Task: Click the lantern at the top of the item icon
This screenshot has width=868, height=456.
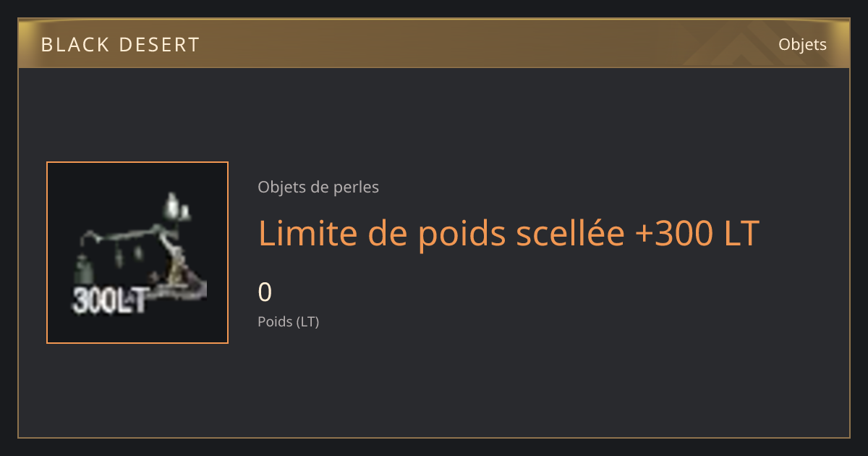Action: [174, 206]
